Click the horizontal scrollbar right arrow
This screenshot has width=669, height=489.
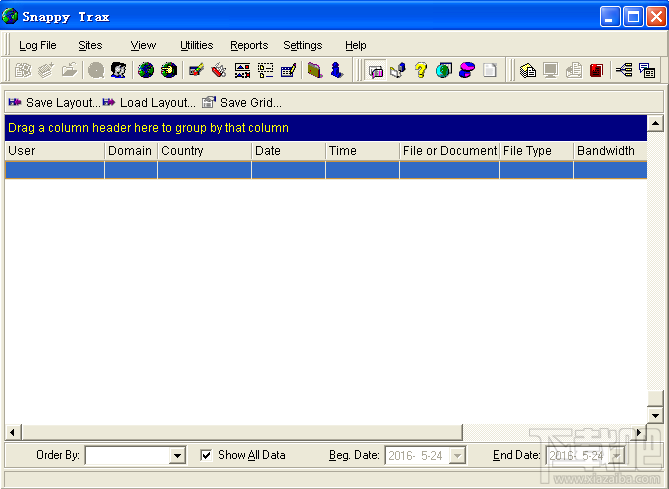tap(639, 433)
